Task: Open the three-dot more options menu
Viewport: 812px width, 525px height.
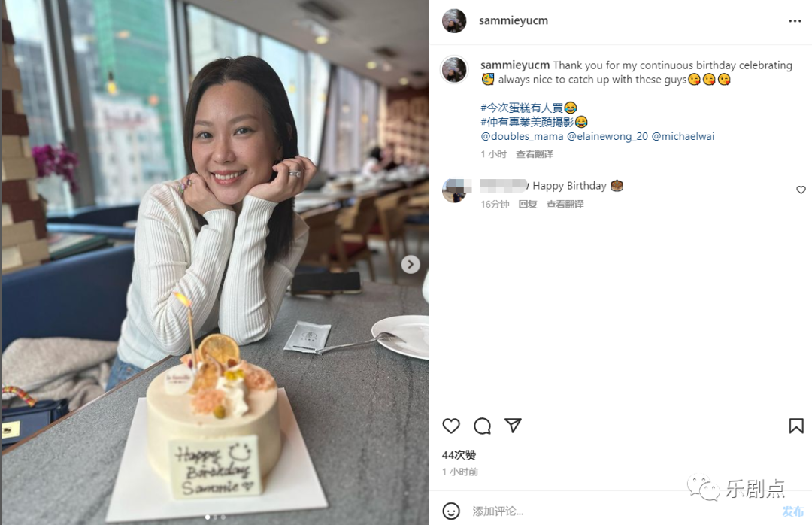Action: 795,21
